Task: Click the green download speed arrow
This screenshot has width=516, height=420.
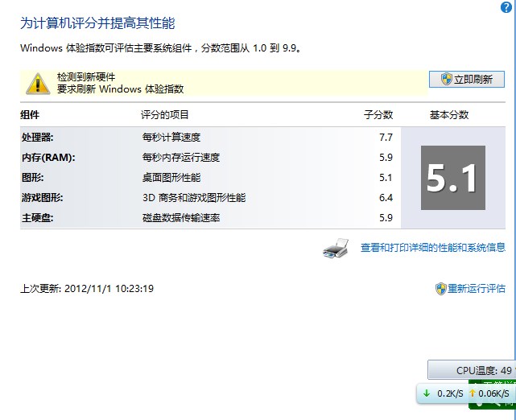Action: [x=427, y=393]
